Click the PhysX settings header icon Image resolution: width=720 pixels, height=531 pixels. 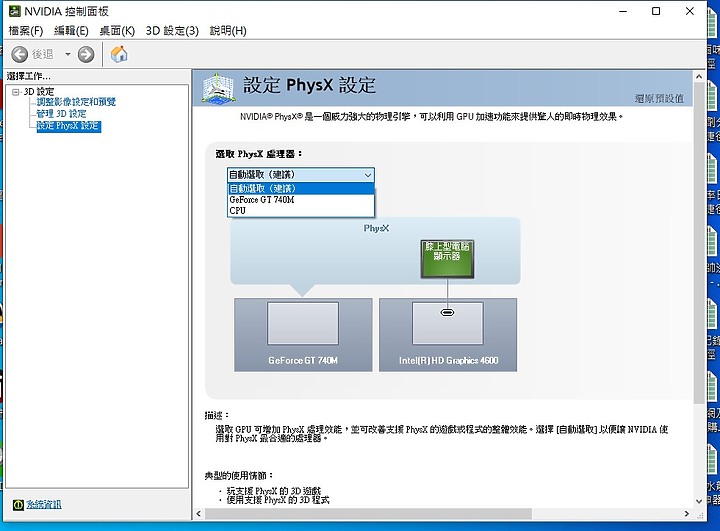[x=218, y=88]
